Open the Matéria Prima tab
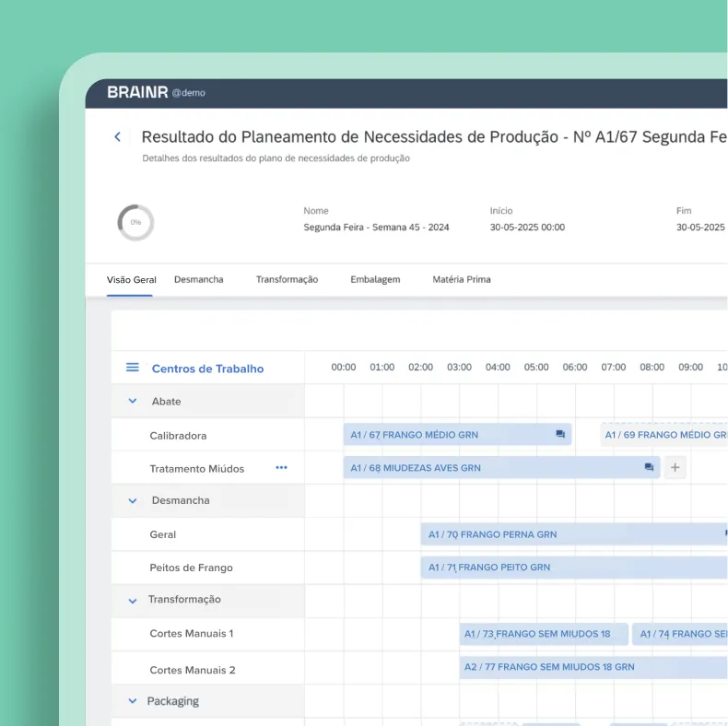The height and width of the screenshot is (726, 728). click(462, 279)
